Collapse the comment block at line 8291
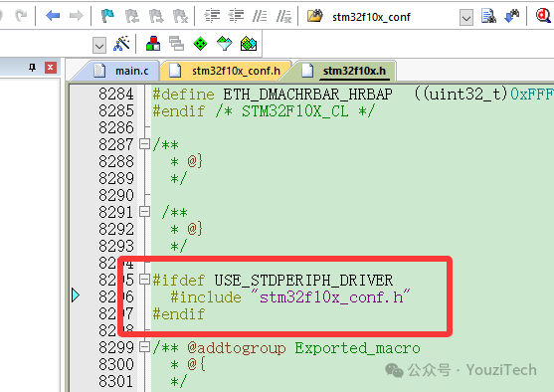The height and width of the screenshot is (392, 554). (144, 212)
